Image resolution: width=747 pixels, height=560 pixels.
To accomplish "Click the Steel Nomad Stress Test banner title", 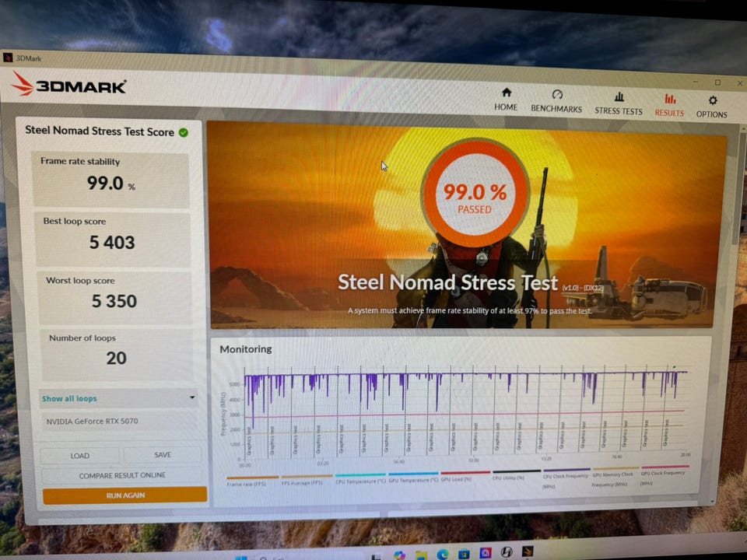I will click(448, 282).
